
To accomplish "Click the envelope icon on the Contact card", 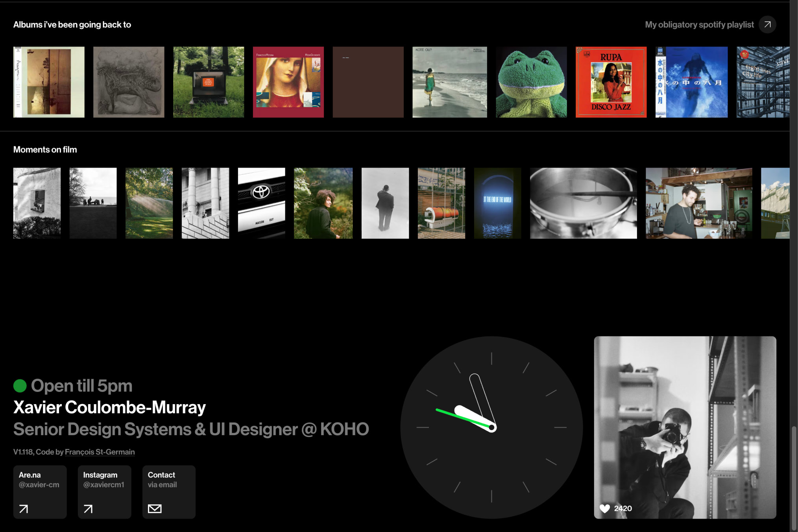I will click(x=155, y=508).
